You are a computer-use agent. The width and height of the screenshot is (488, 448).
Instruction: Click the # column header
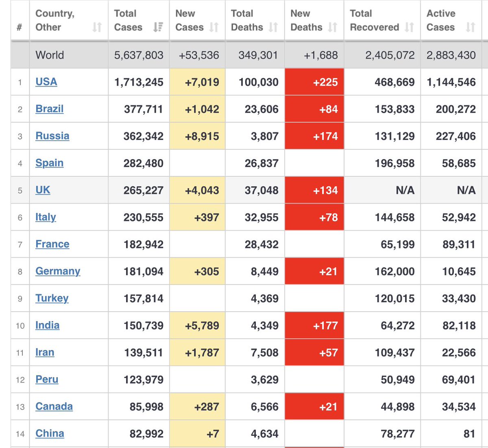[20, 28]
